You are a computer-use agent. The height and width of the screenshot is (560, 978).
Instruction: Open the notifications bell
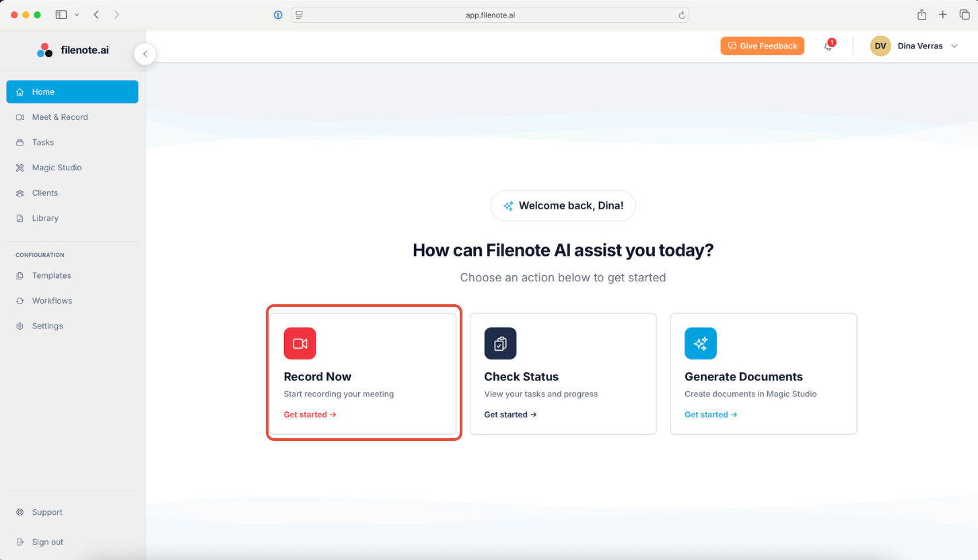(829, 46)
